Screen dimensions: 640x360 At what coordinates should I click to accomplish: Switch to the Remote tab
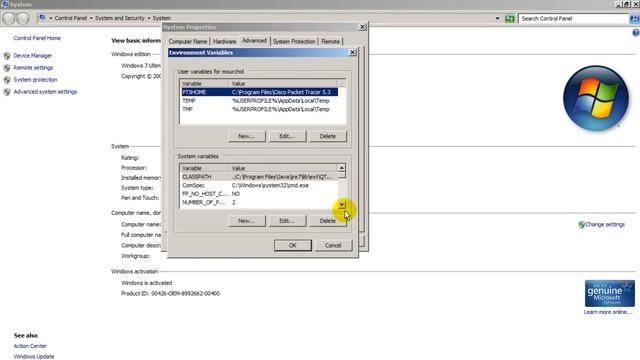coord(330,41)
